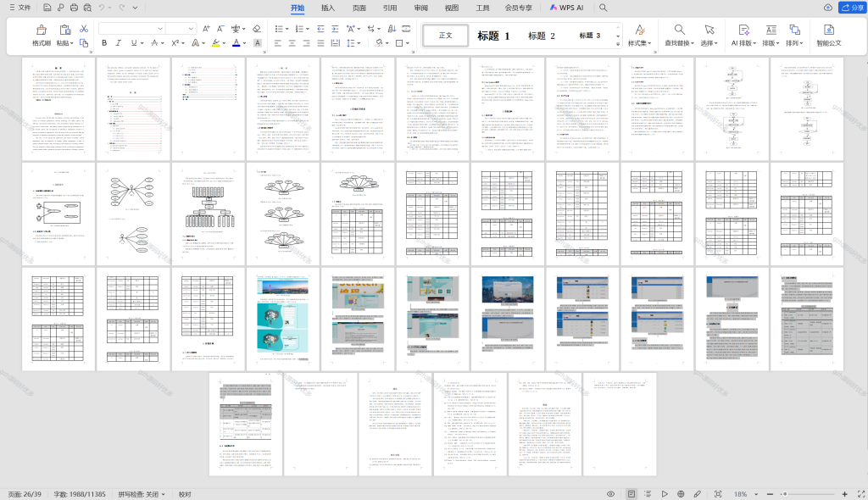Center align text icon
Viewport: 868px width, 500px height.
pos(292,42)
